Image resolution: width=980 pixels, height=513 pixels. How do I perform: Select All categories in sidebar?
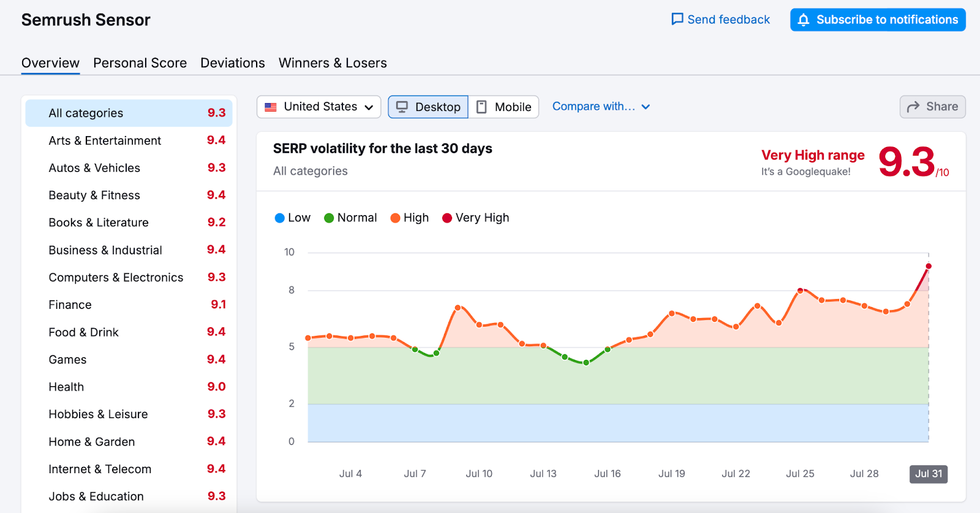tap(129, 113)
